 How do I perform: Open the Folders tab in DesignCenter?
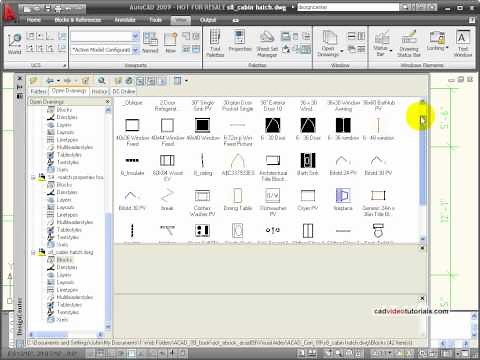click(x=38, y=91)
